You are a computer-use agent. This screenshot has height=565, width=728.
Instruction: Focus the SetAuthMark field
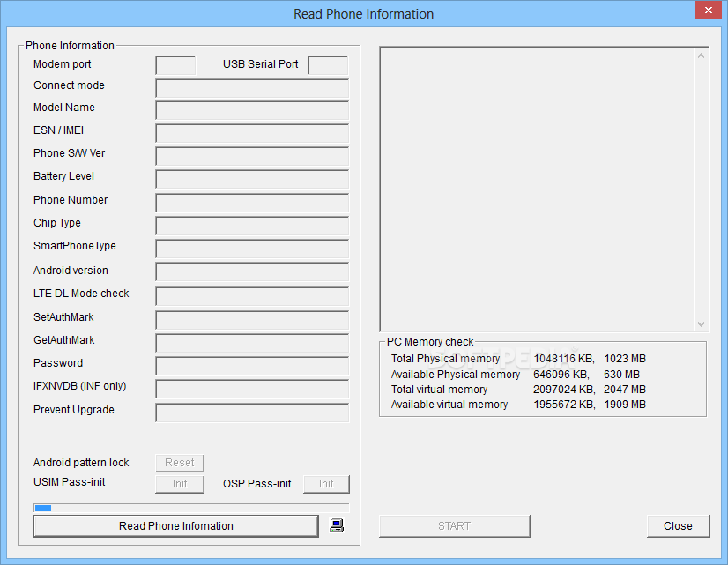click(x=252, y=320)
